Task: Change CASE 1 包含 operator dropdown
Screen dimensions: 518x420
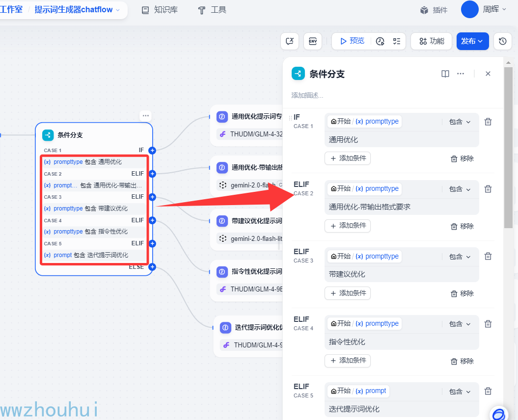Action: pyautogui.click(x=460, y=122)
